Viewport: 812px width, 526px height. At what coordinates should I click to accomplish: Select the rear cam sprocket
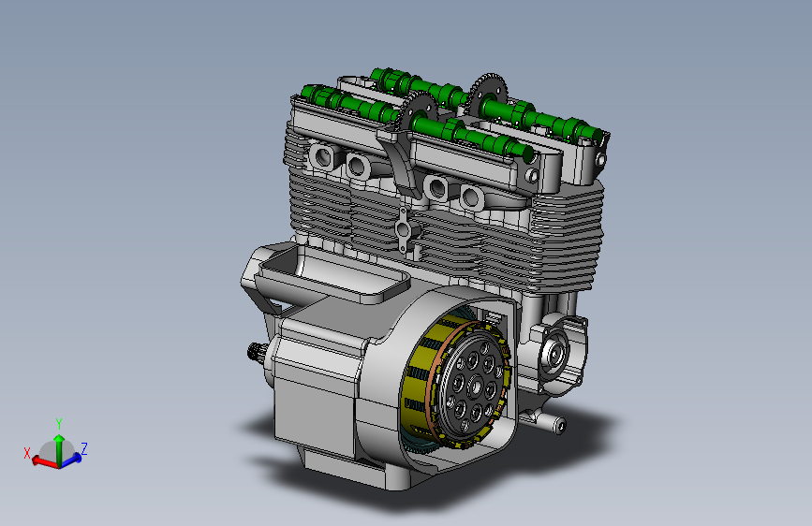(x=487, y=94)
